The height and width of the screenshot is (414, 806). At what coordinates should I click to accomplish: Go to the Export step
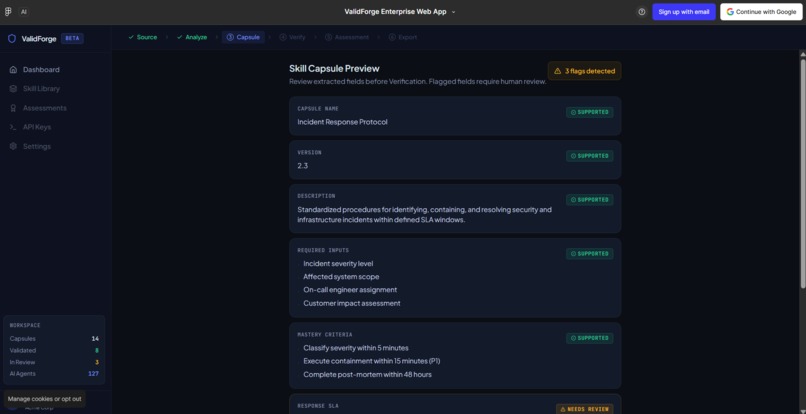click(x=402, y=37)
